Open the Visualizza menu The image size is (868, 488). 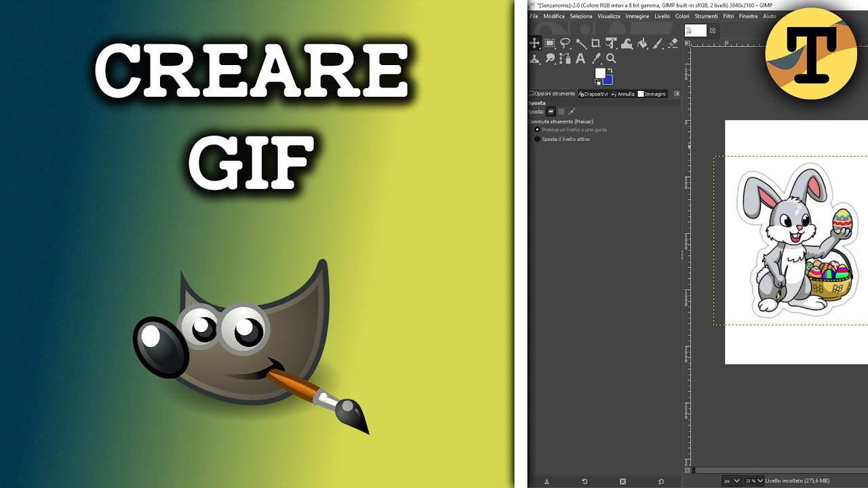[609, 16]
